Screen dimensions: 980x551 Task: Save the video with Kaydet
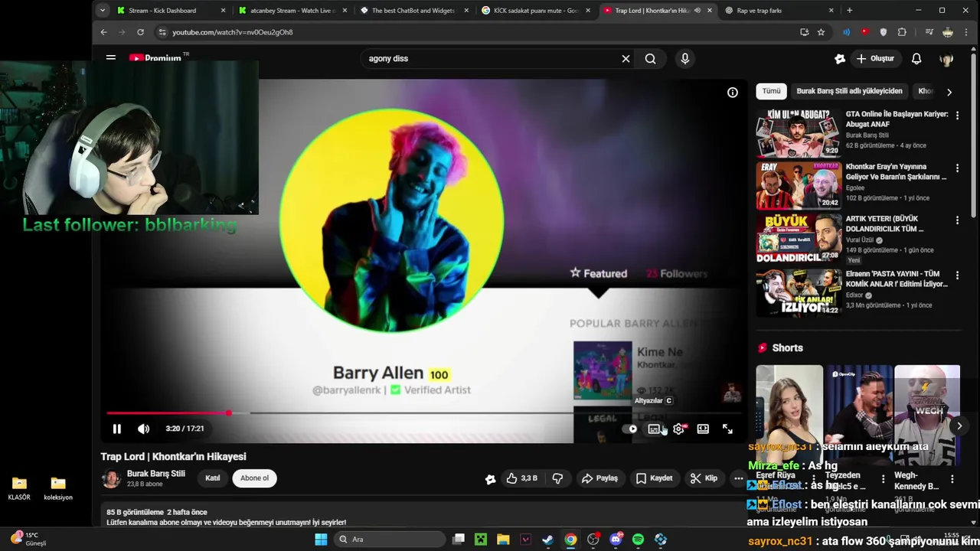tap(654, 478)
